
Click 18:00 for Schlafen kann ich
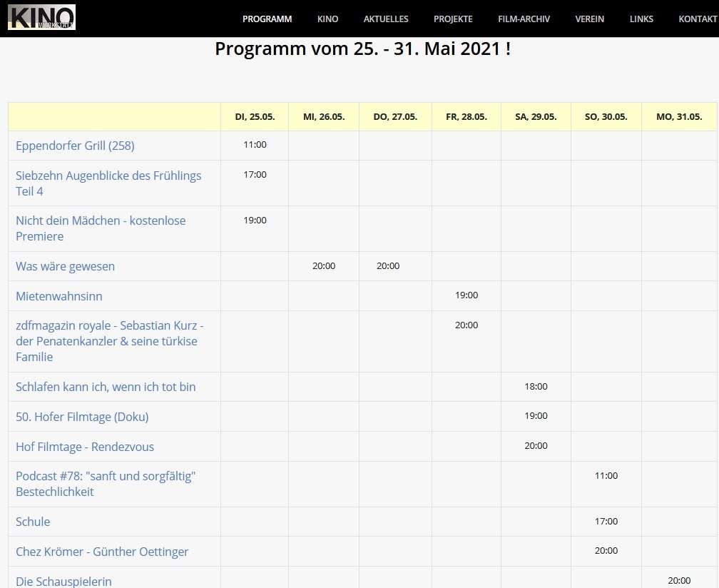pos(536,386)
